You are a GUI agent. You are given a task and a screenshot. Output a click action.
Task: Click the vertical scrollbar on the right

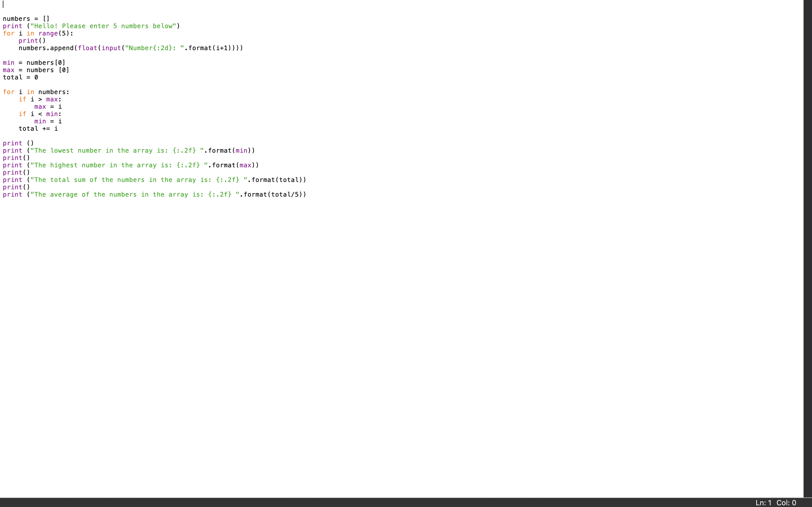pyautogui.click(x=807, y=248)
